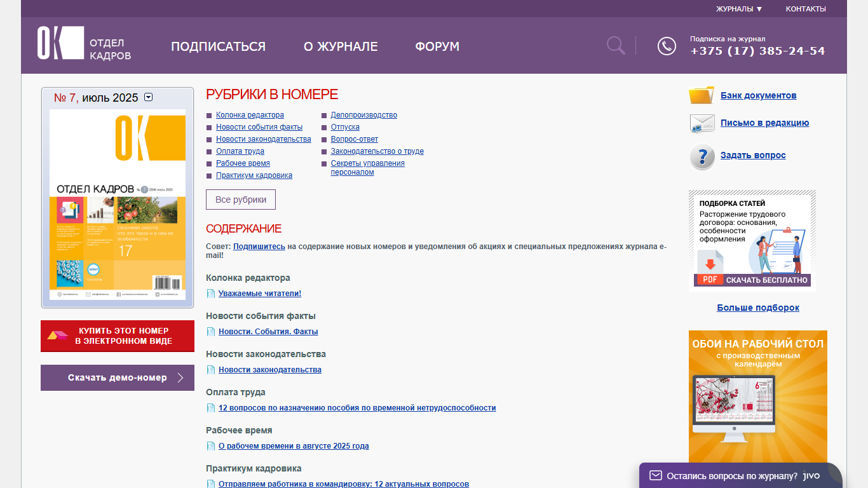The height and width of the screenshot is (488, 868).
Task: Click Больше подборок link
Action: pyautogui.click(x=758, y=308)
